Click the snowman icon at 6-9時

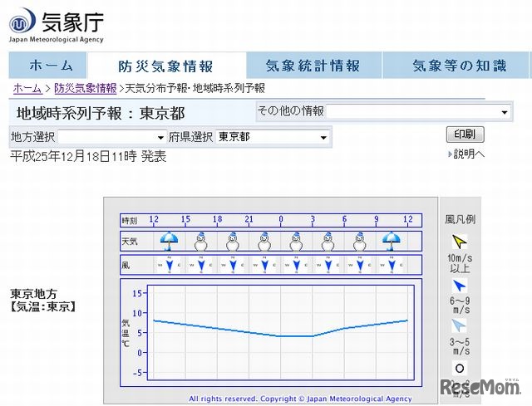click(x=360, y=241)
